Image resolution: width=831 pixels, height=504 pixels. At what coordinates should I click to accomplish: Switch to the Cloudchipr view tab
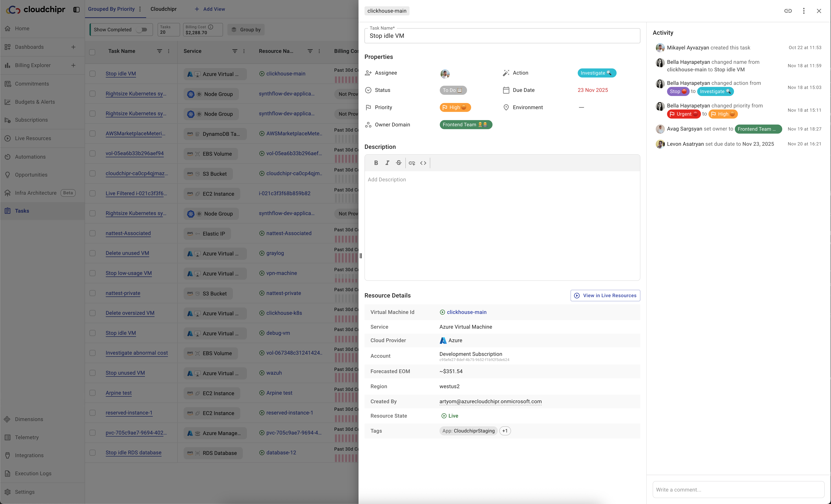164,9
